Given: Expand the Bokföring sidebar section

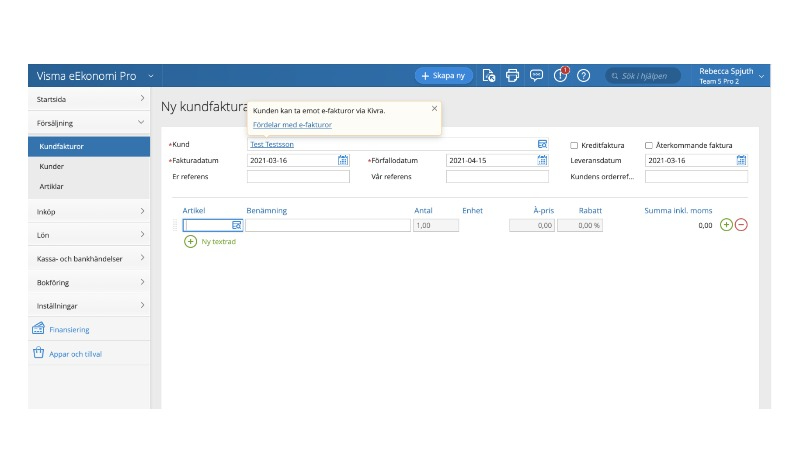Looking at the screenshot, I should coord(89,282).
